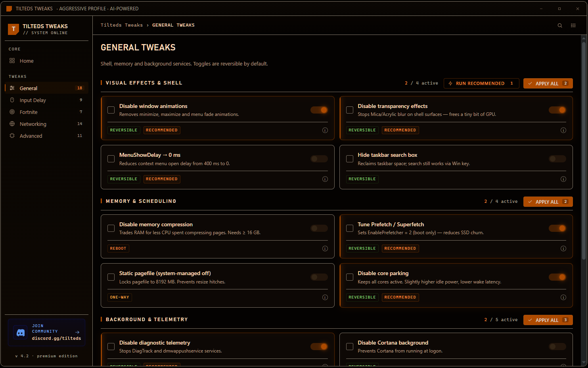Apply all Background & Telemetry tweaks

(x=548, y=320)
